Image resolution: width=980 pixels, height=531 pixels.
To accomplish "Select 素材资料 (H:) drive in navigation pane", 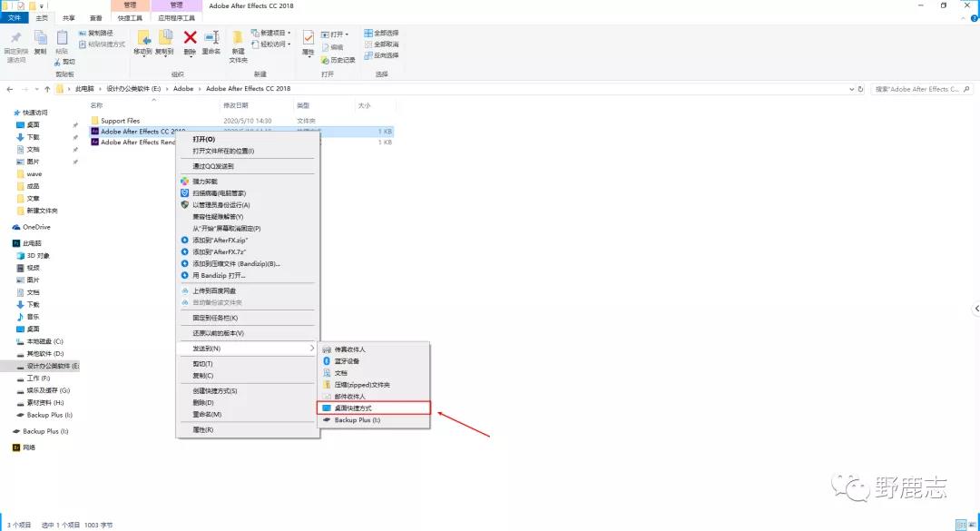I will coord(45,403).
